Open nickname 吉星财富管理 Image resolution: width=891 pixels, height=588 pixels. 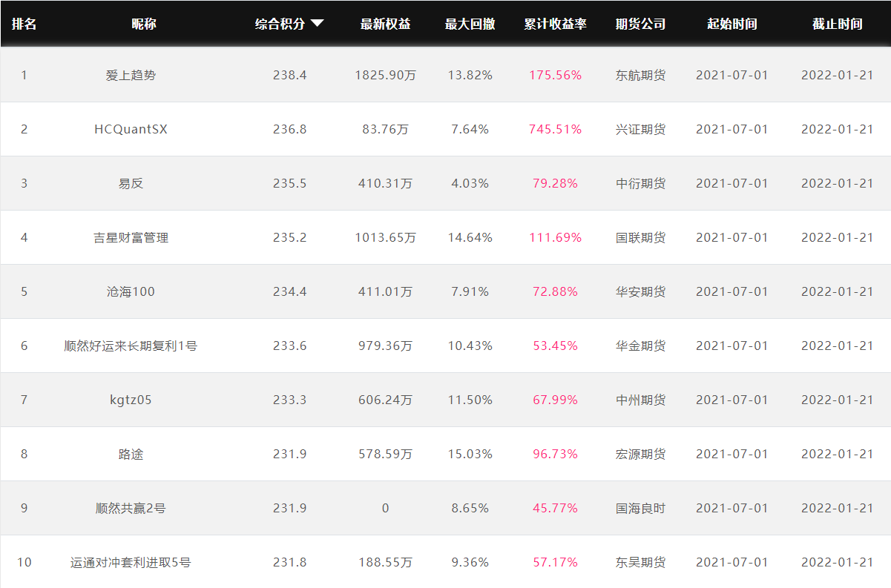(131, 237)
